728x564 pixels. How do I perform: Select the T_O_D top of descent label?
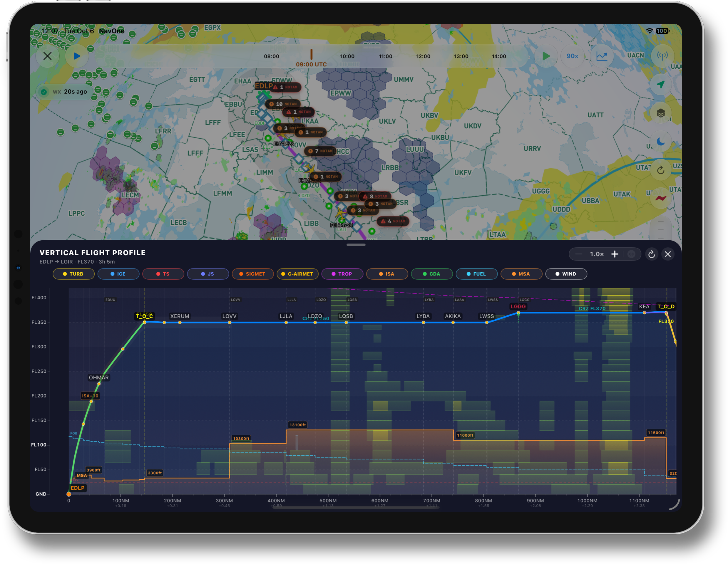click(666, 306)
